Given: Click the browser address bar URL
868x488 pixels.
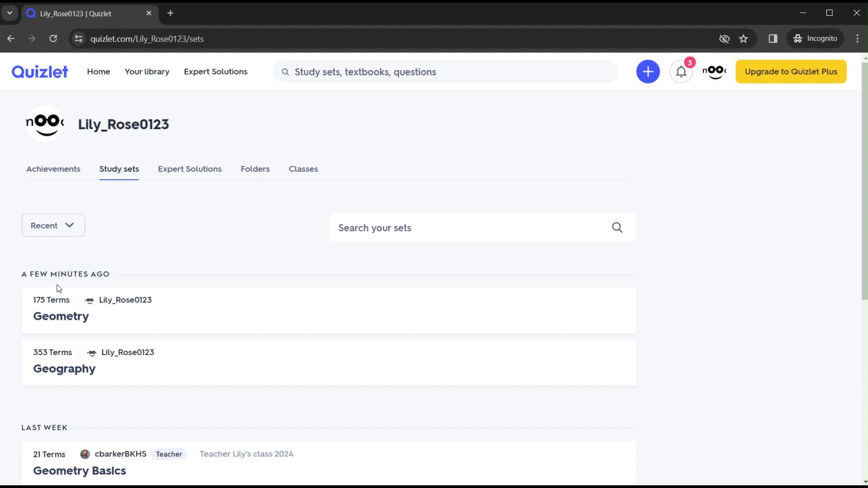Looking at the screenshot, I should (x=147, y=39).
